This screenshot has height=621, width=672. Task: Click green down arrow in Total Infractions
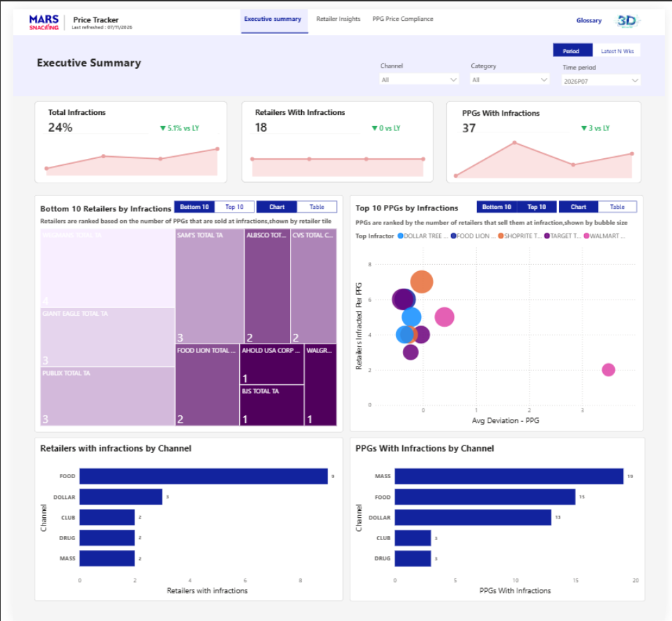click(163, 128)
